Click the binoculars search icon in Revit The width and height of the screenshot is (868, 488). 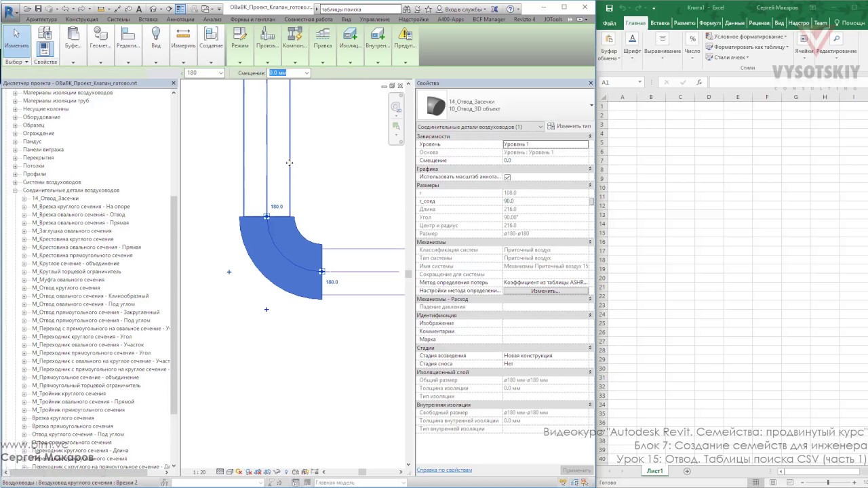[x=407, y=9]
